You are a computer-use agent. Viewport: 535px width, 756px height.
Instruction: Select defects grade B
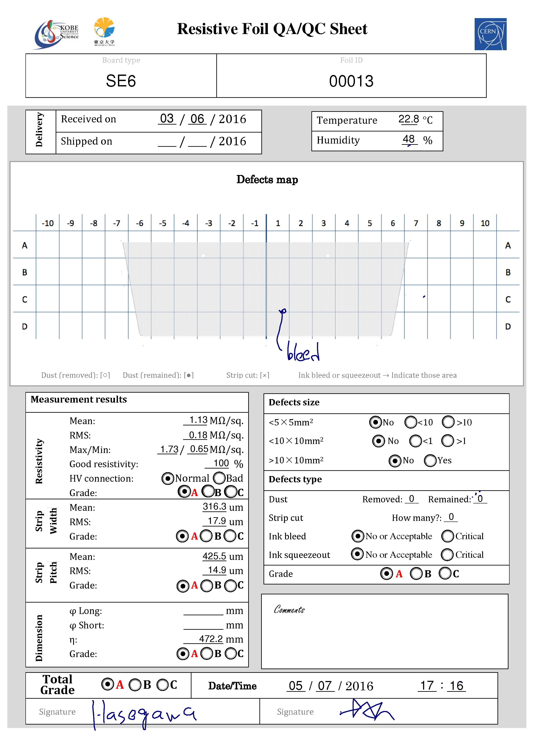tap(416, 573)
